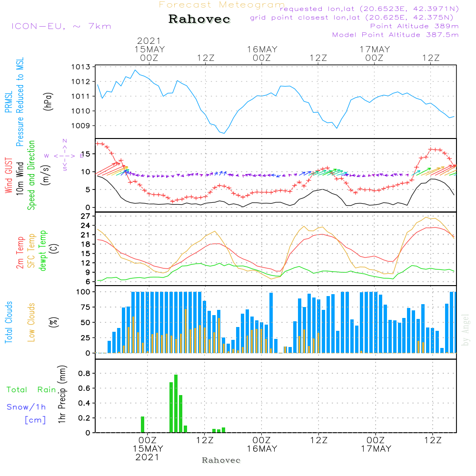Click the Rahovec title at top
Screen dimensions: 476x476
pos(199,20)
